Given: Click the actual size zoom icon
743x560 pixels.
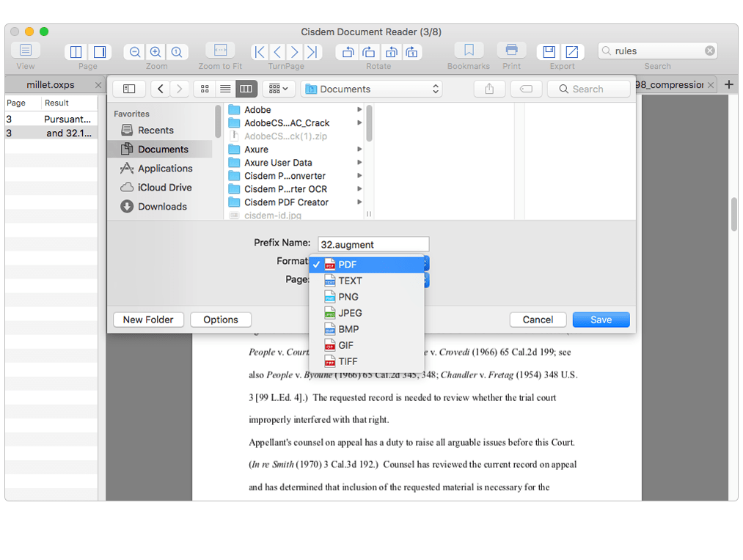Looking at the screenshot, I should [177, 51].
